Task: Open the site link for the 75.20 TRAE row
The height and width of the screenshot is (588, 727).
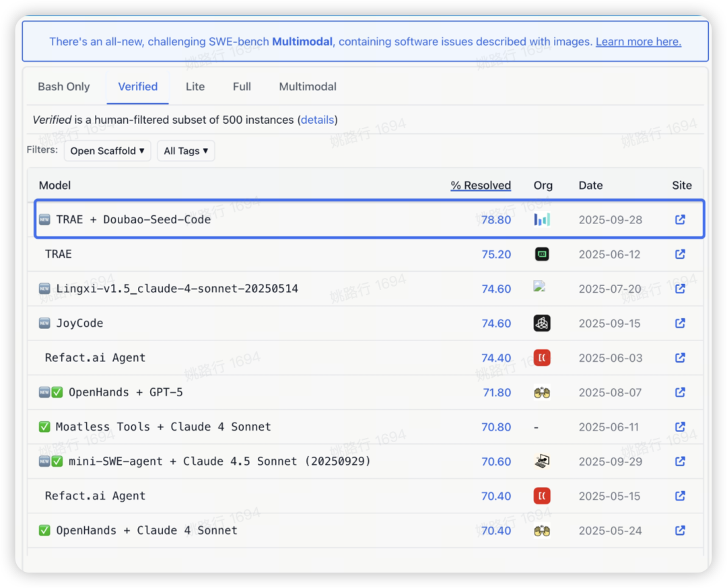Action: (x=680, y=254)
